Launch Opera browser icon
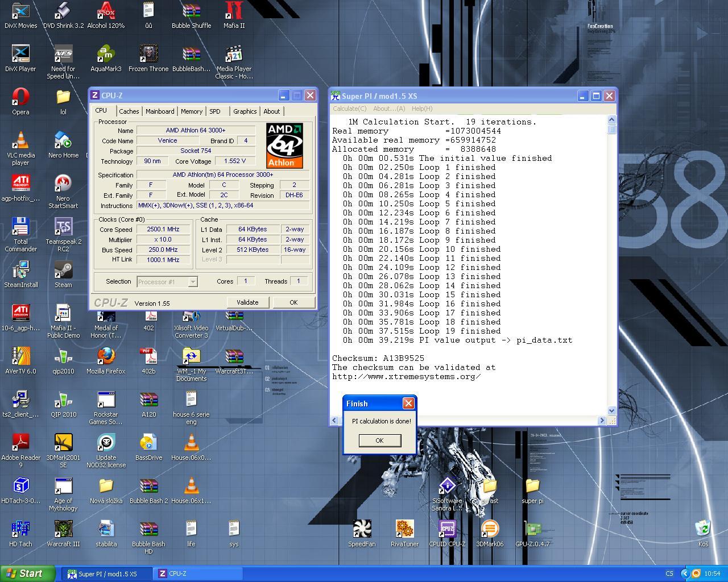The width and height of the screenshot is (728, 582). click(x=20, y=102)
